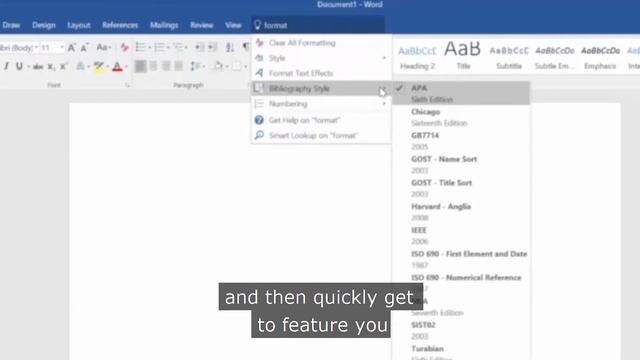The image size is (640, 360).
Task: Toggle italic formatting
Action: (7, 66)
